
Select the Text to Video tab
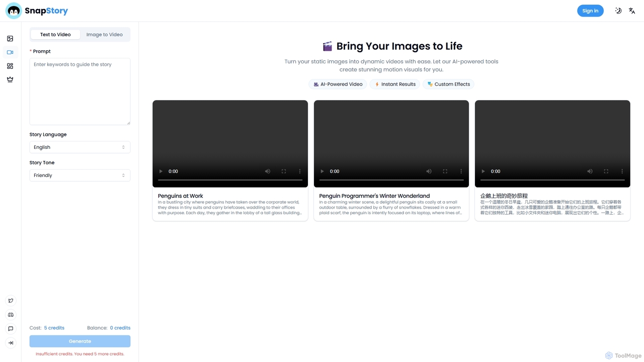[x=55, y=35]
